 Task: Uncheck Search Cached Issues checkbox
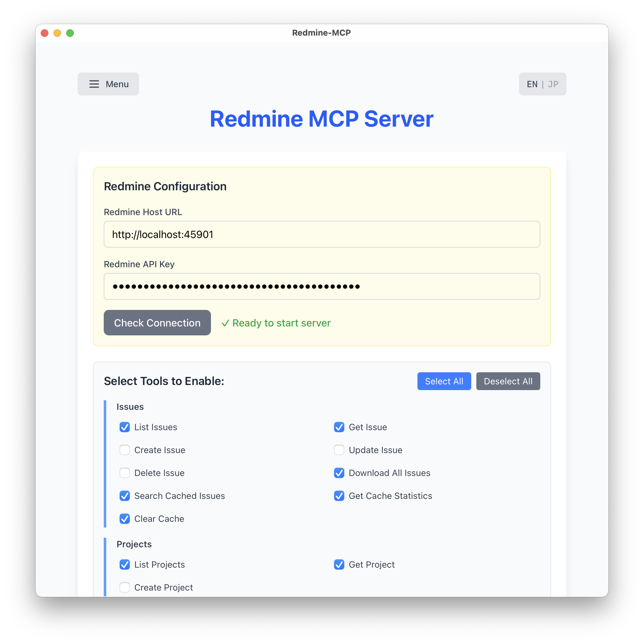[x=125, y=496]
